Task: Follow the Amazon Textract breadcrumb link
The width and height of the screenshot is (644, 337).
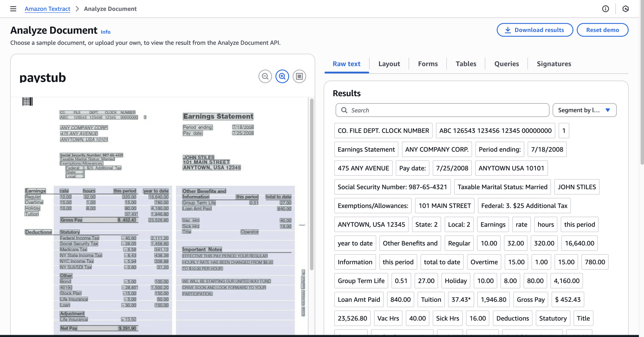Action: tap(47, 9)
